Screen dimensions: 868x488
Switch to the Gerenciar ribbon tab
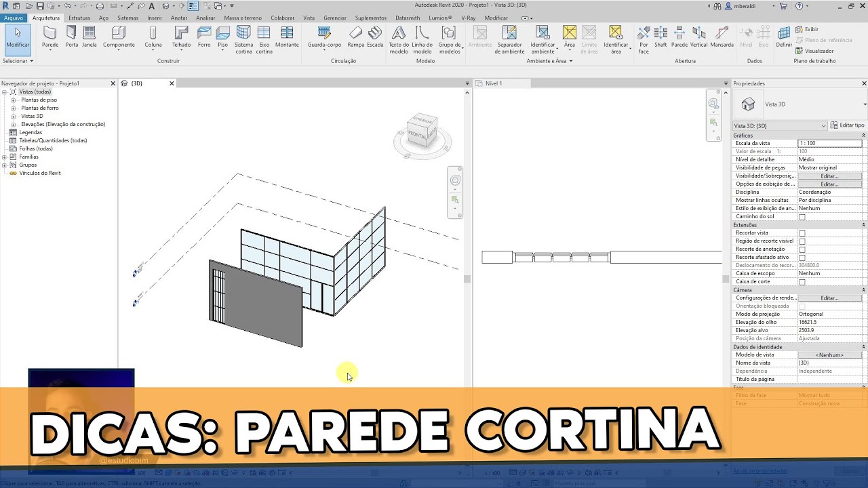335,18
